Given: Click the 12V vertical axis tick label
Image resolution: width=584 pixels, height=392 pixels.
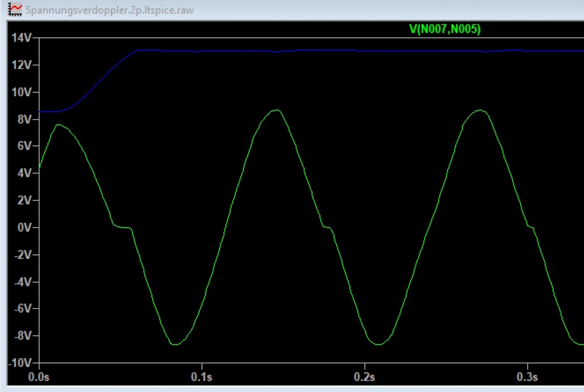Looking at the screenshot, I should point(21,65).
